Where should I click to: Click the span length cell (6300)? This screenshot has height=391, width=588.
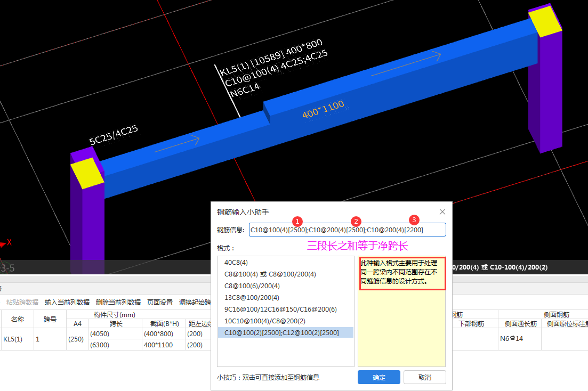click(115, 345)
